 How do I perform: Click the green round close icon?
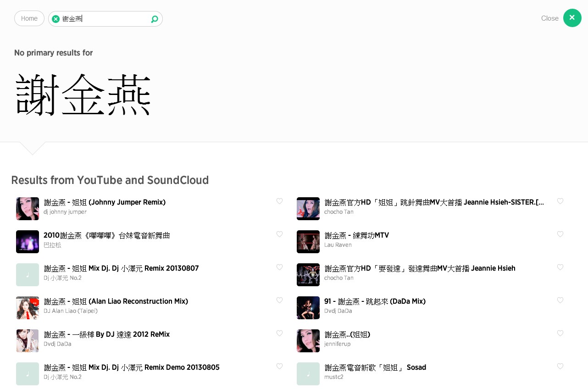(x=572, y=18)
